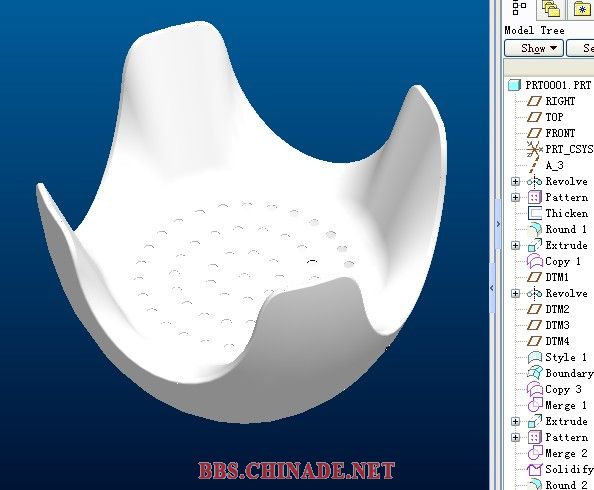This screenshot has width=594, height=490.
Task: Select the Boundary blend feature icon
Action: pyautogui.click(x=535, y=373)
